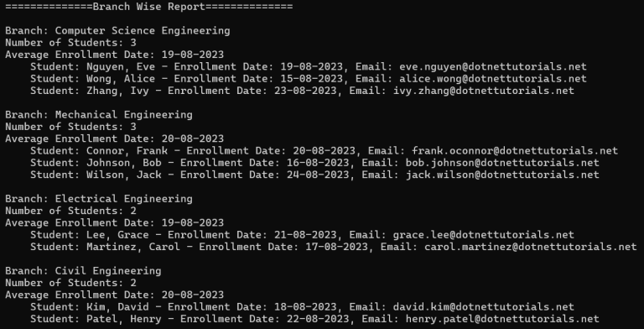Click email david.kim@dotnettutorials.net
644x329 pixels.
[x=483, y=307]
